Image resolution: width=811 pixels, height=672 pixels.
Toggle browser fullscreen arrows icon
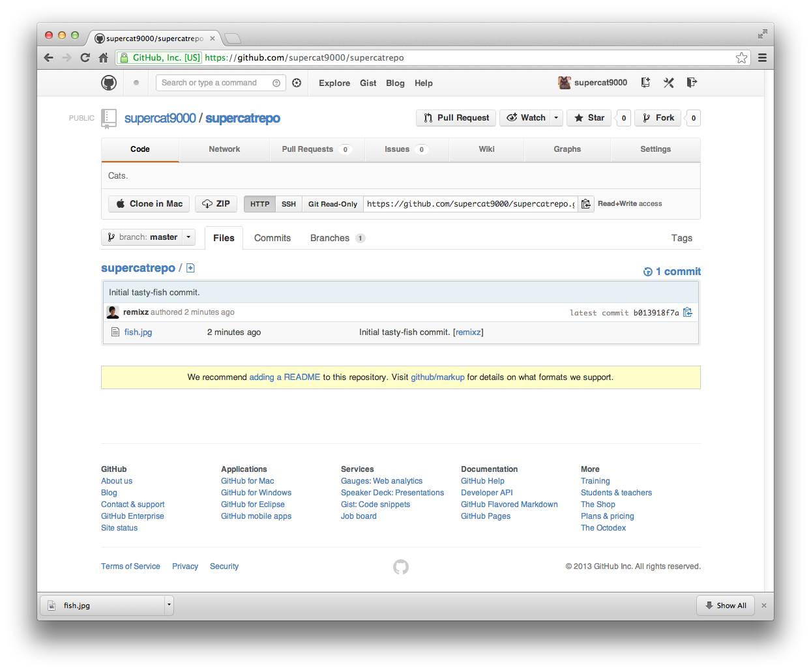pyautogui.click(x=763, y=34)
